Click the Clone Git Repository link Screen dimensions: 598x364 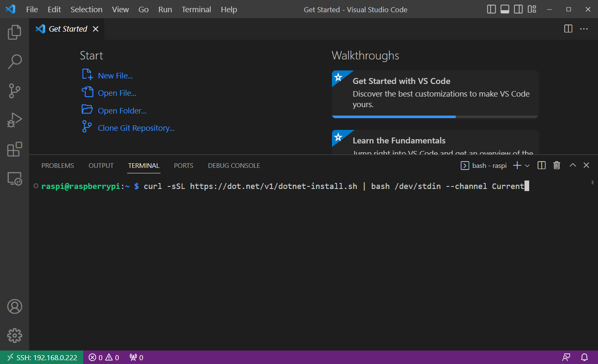[x=136, y=128]
